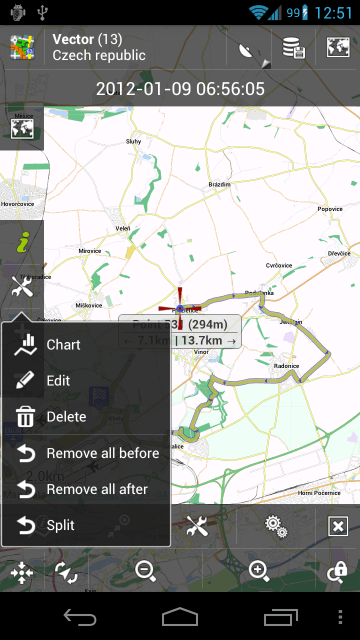Toggle the zoom lock icon

click(337, 571)
